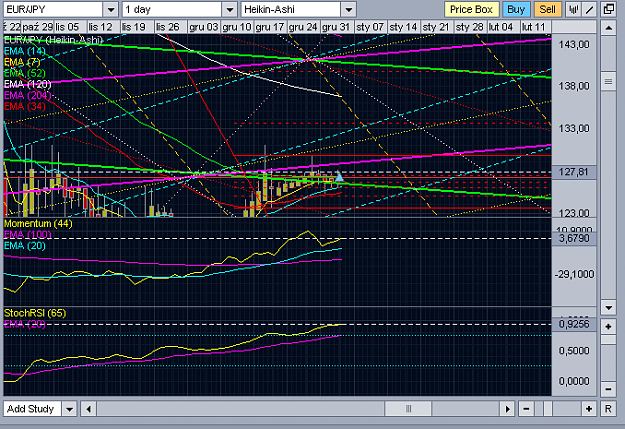Screen dimensions: 625x429
Task: Click the vertical zoom plus button
Action: click(608, 327)
